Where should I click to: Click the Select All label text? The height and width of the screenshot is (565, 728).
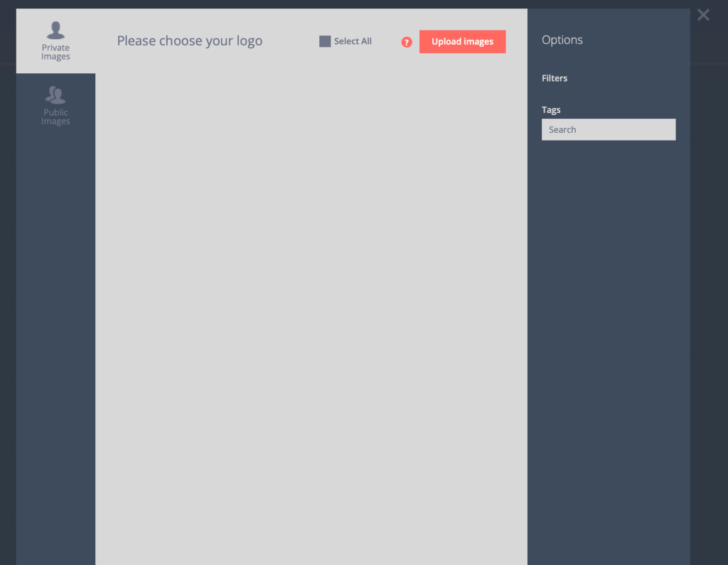point(353,41)
